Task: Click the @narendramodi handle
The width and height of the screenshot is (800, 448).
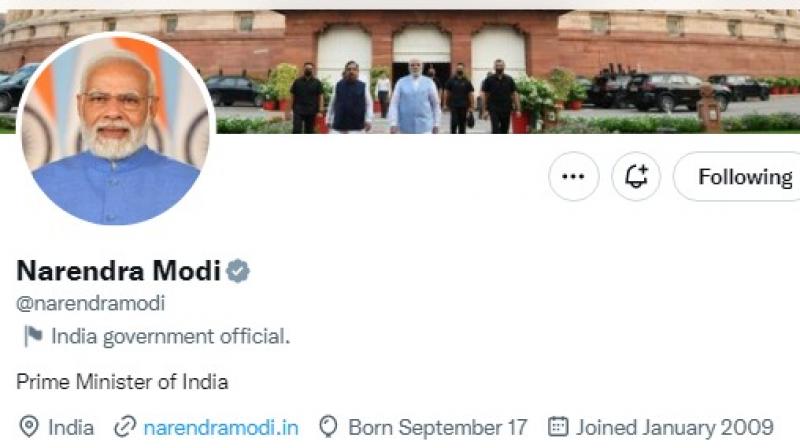Action: coord(91,303)
